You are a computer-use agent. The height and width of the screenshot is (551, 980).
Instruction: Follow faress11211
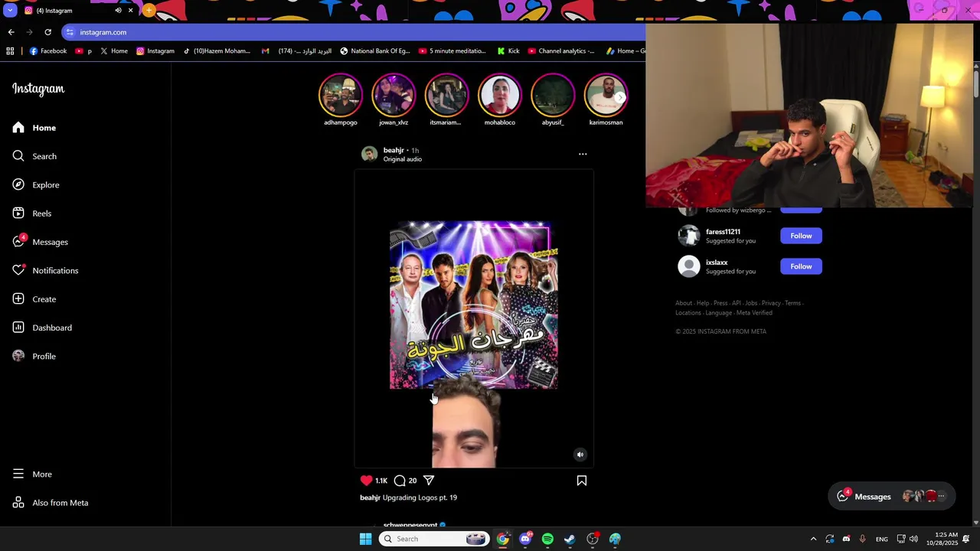point(801,236)
